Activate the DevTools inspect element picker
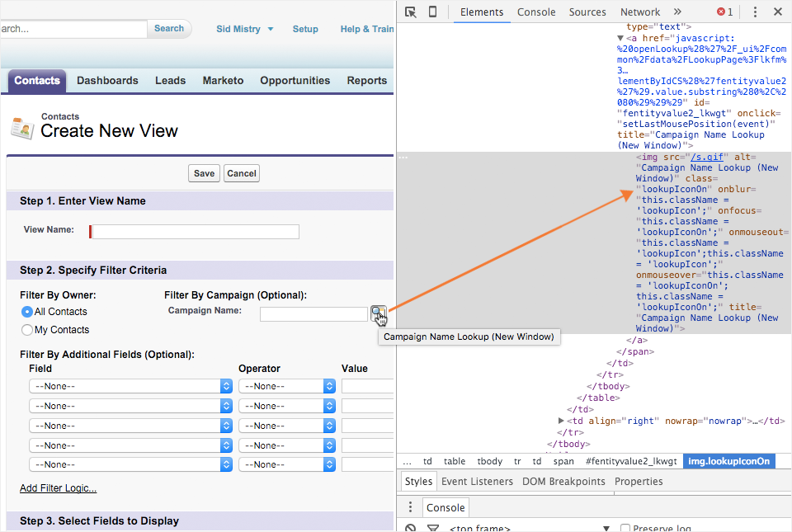The height and width of the screenshot is (532, 792). (x=411, y=12)
